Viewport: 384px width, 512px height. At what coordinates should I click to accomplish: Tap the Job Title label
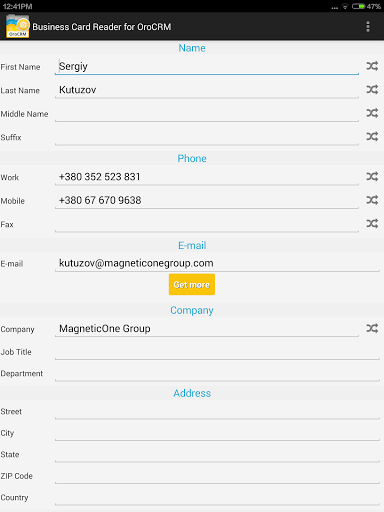click(16, 352)
